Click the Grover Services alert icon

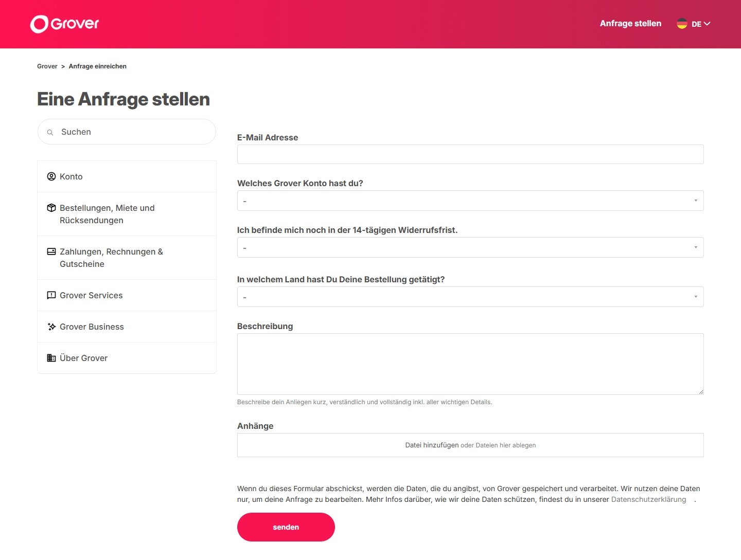[x=51, y=295]
